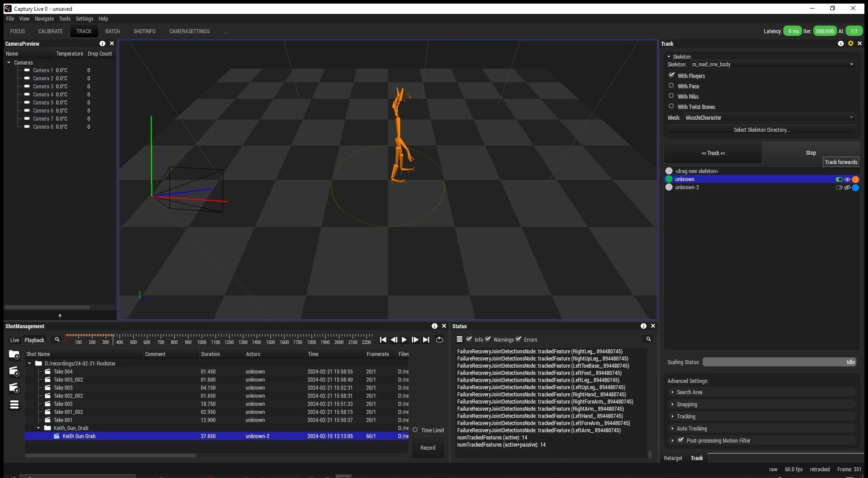
Task: Open the Skeleton dropdown m_med_nrw_body
Action: click(x=772, y=65)
